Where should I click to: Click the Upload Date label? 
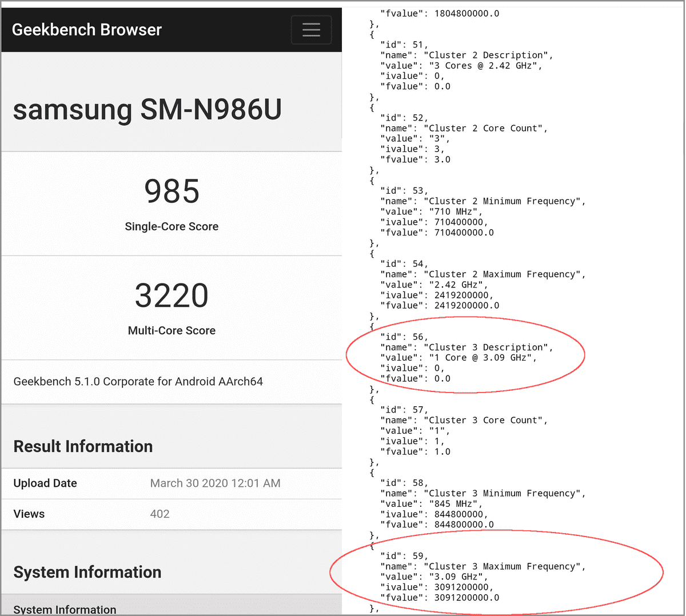coord(45,483)
